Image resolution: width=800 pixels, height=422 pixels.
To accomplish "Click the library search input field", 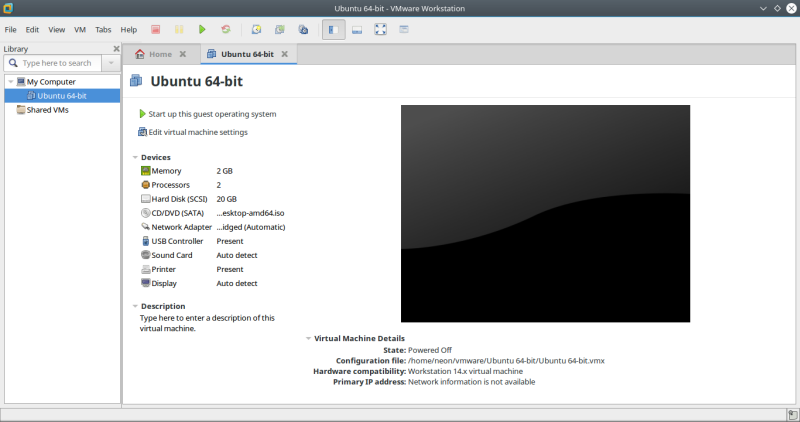I will tap(58, 63).
